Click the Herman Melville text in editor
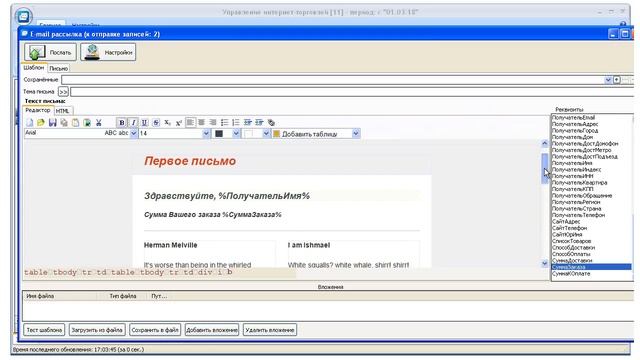Image resolution: width=640 pixels, height=360 pixels. point(171,245)
